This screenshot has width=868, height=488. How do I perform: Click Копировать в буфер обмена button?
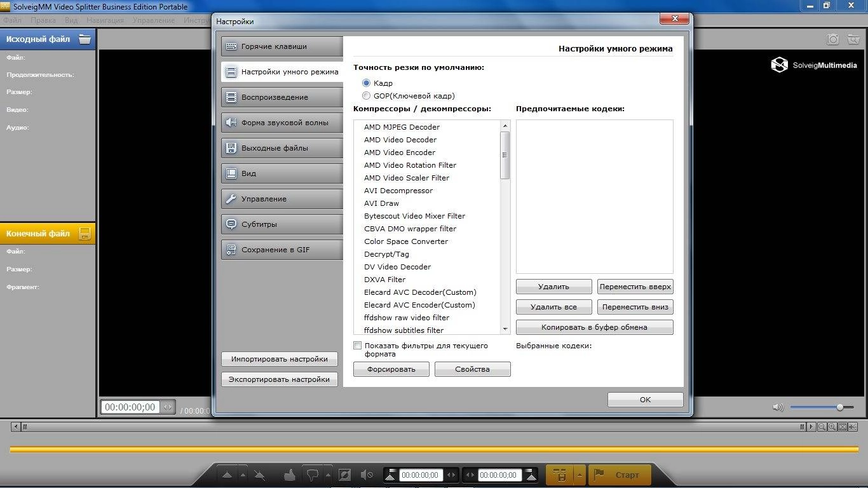click(594, 327)
